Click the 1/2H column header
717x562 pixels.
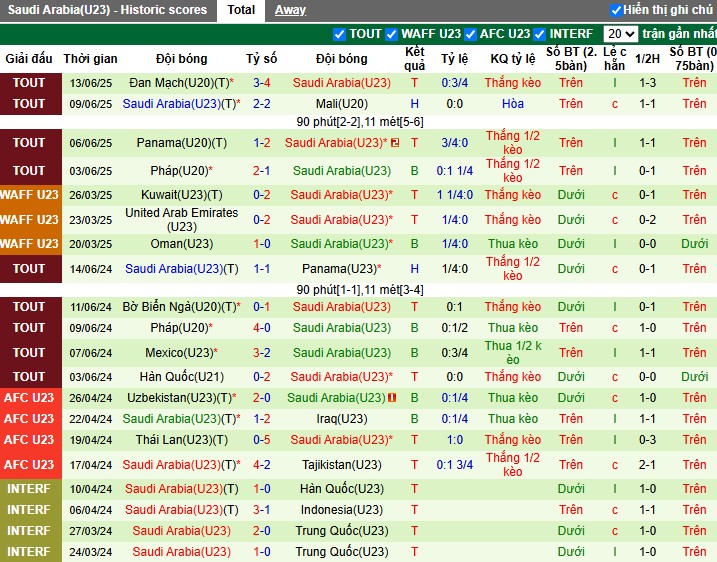(647, 59)
